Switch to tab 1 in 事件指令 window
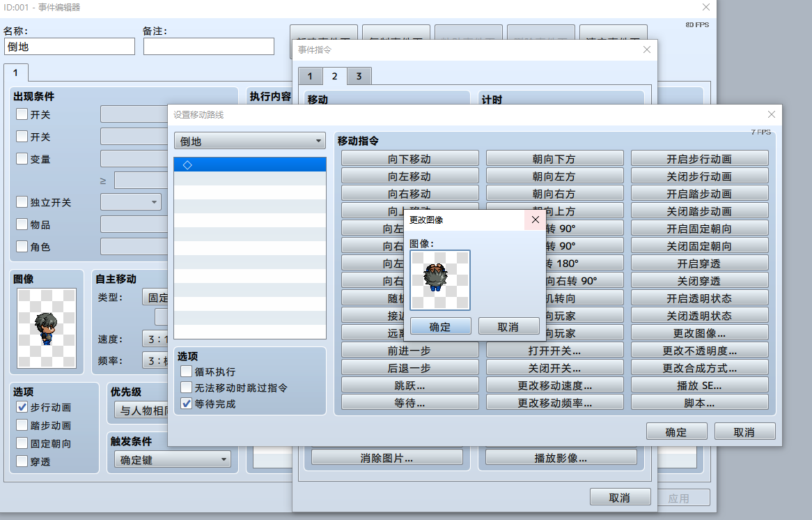The width and height of the screenshot is (812, 520). 310,76
